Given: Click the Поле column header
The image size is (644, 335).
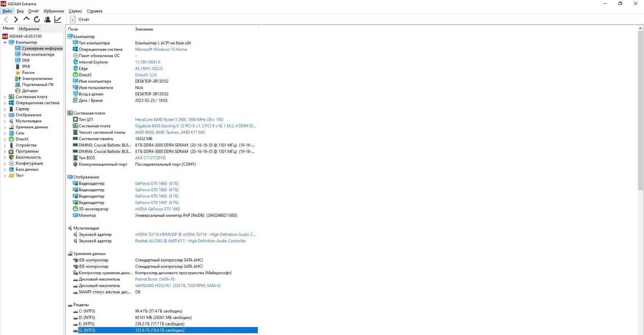Looking at the screenshot, I should click(99, 29).
